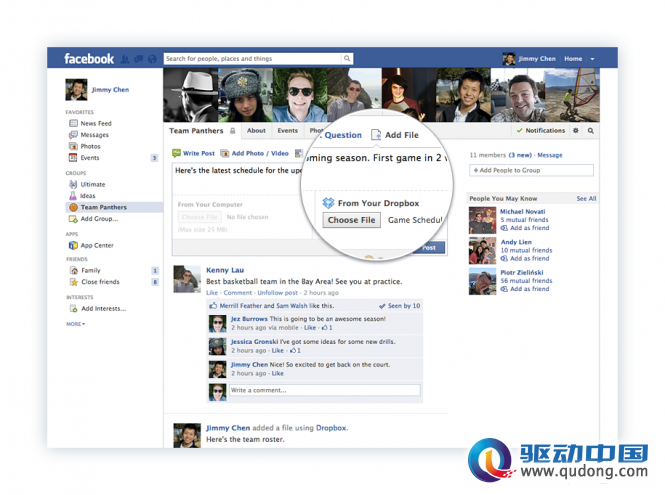Click the Post button
Screen dimensions: 665x495
(x=429, y=248)
